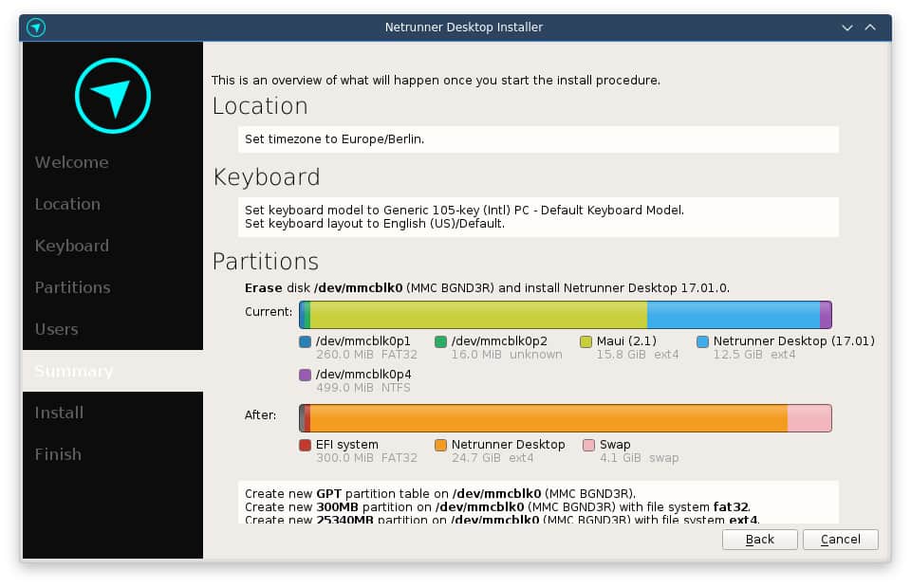Click the '/dev/mmcblk0p2' legend label
Viewport: 911px width, 588px height.
499,340
